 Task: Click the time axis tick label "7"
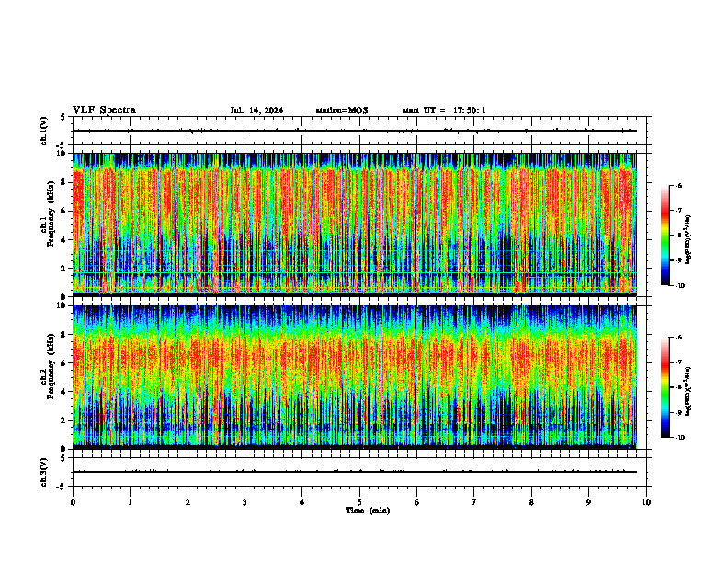474,502
